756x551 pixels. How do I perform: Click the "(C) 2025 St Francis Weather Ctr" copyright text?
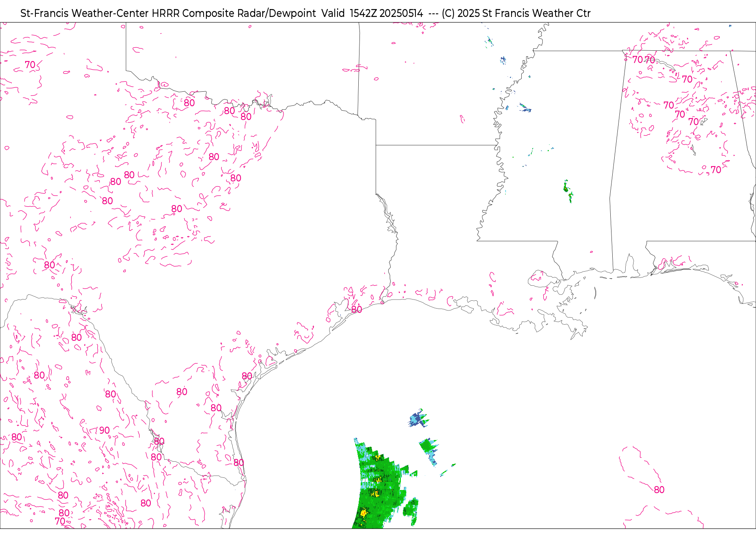click(x=516, y=13)
